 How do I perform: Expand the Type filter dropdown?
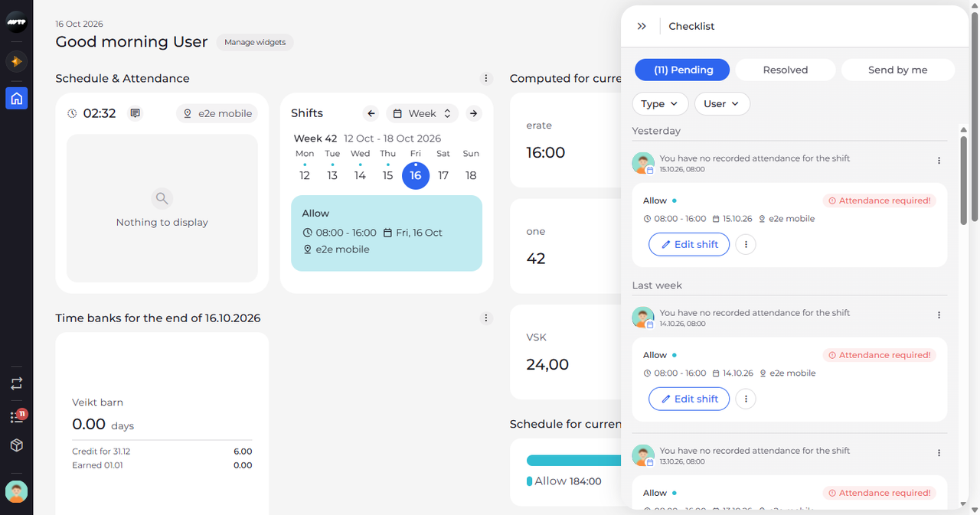pyautogui.click(x=660, y=103)
